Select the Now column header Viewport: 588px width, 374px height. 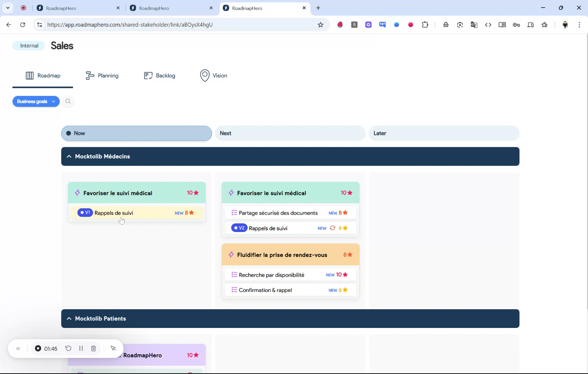point(136,133)
